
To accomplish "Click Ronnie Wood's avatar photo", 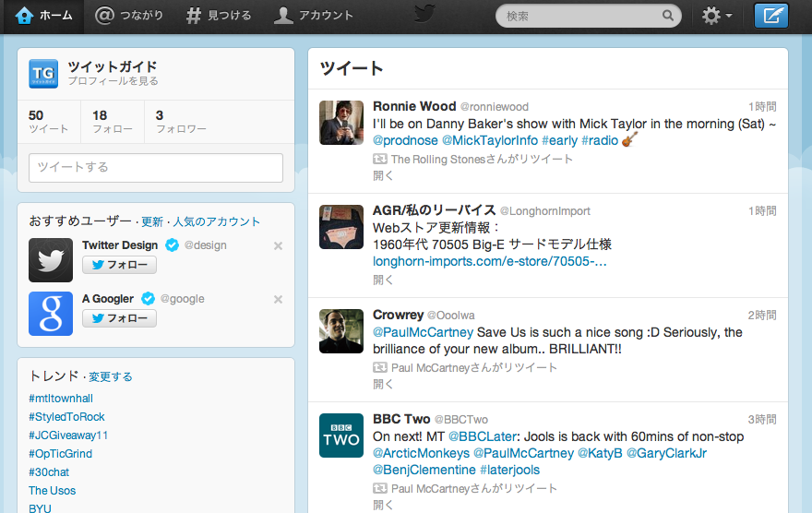I will click(341, 123).
